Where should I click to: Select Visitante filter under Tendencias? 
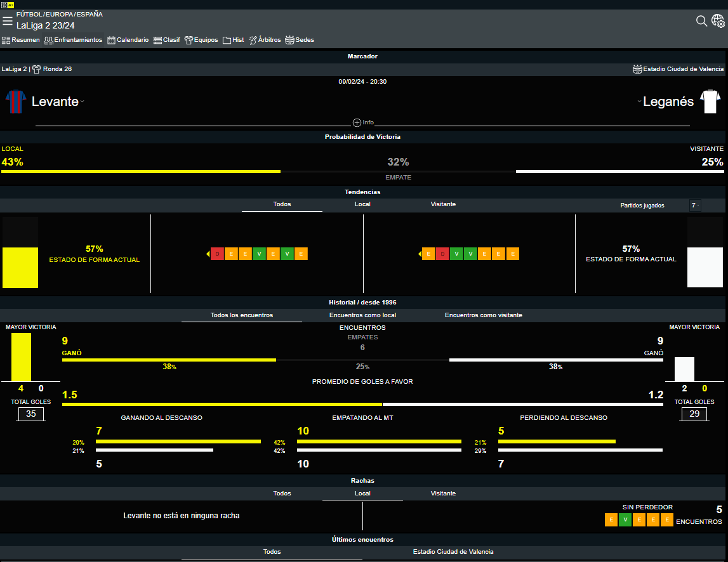click(x=443, y=204)
